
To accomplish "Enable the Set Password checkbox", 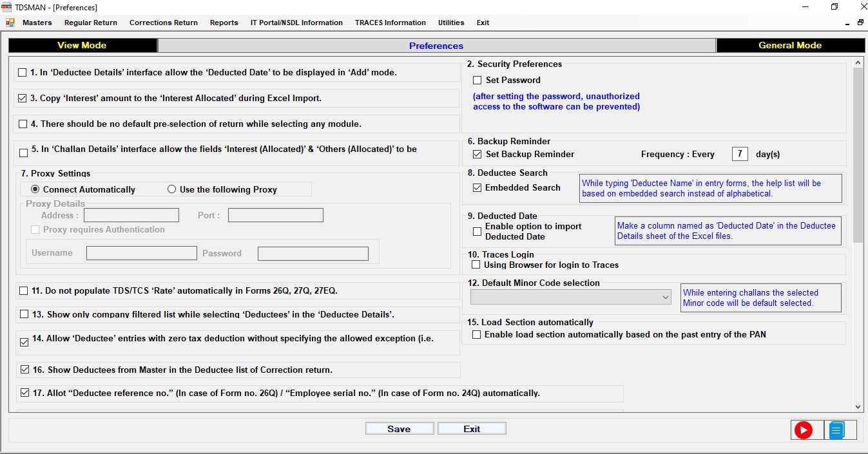I will coord(477,80).
